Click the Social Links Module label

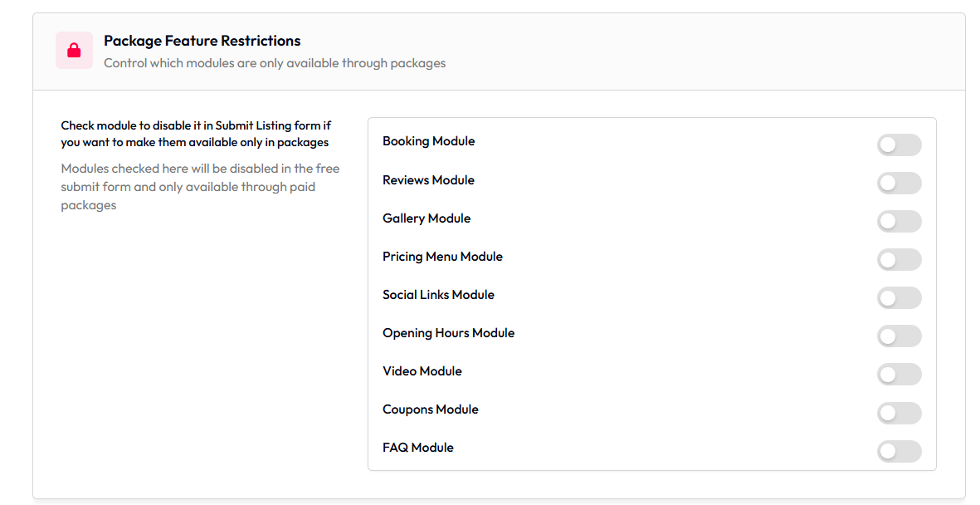[439, 295]
